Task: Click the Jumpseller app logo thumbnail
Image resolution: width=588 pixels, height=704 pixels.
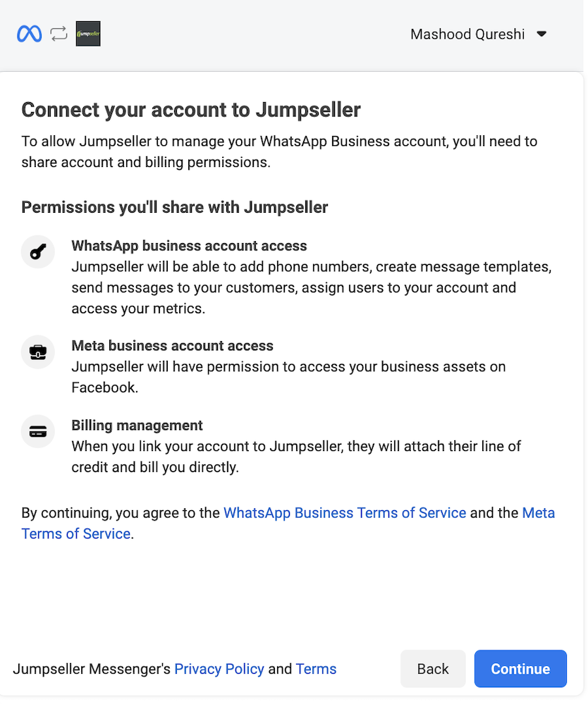Action: pos(88,34)
